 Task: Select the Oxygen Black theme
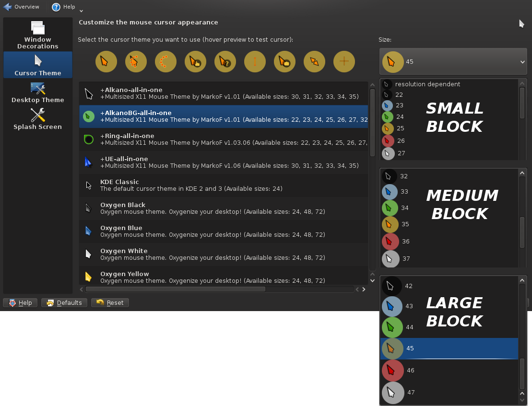coord(224,209)
